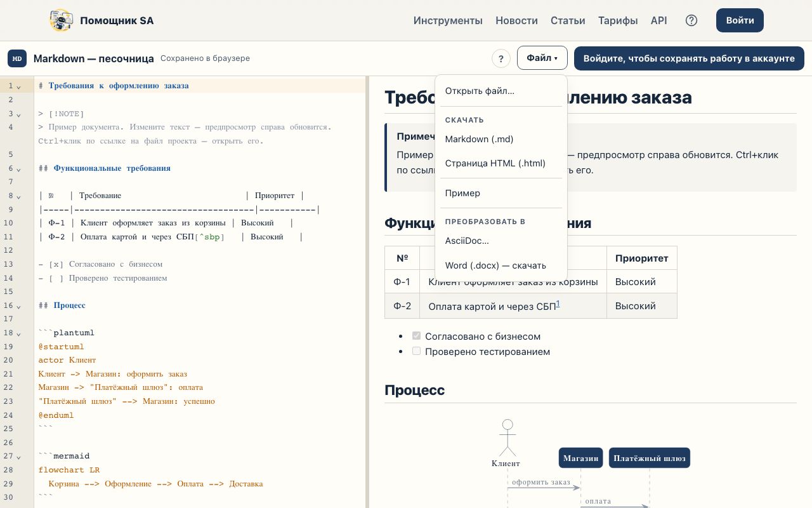Click the Помощник SA logo icon

point(61,20)
